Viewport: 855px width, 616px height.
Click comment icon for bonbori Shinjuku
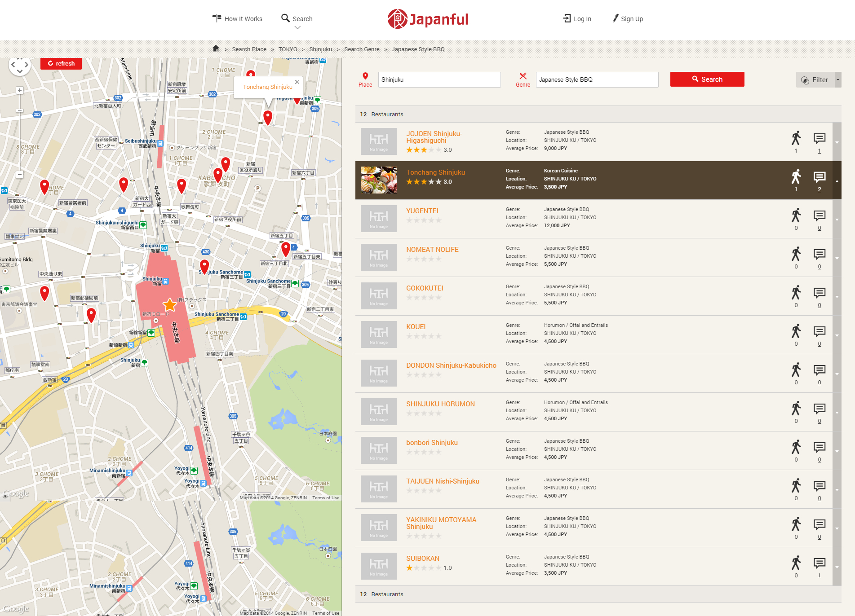point(820,447)
